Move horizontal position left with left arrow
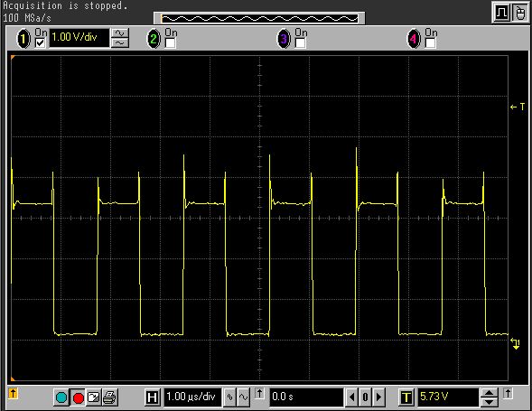532x411 pixels. (x=351, y=397)
